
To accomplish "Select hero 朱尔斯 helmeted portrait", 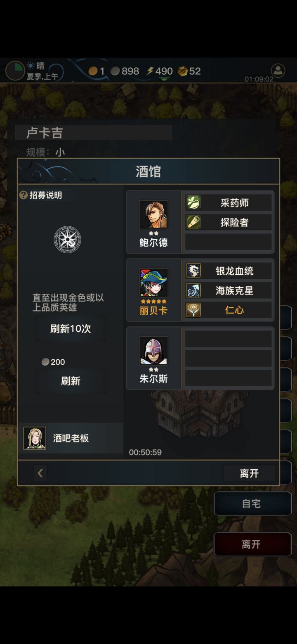I will [x=153, y=351].
